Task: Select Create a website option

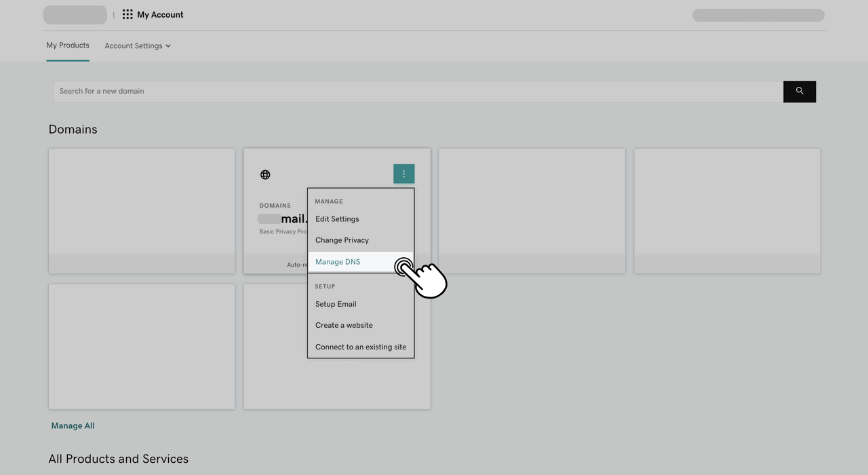Action: 344,325
